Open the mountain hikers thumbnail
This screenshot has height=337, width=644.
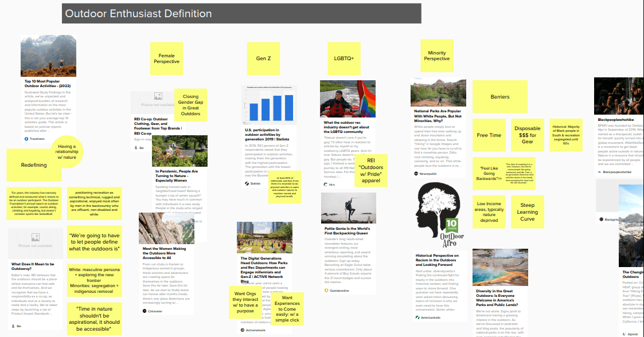point(49,56)
